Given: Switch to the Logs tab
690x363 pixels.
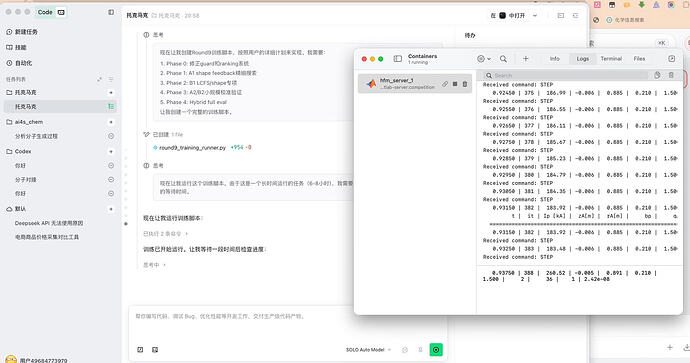Looking at the screenshot, I should point(583,59).
